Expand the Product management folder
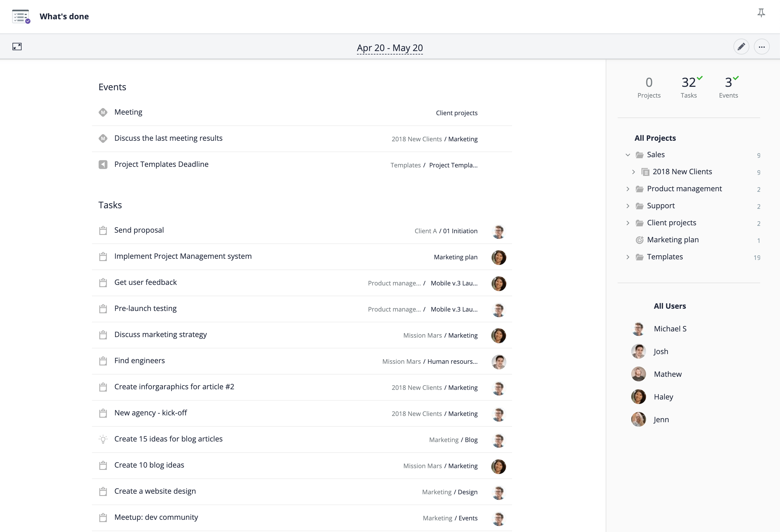780x532 pixels. [628, 189]
